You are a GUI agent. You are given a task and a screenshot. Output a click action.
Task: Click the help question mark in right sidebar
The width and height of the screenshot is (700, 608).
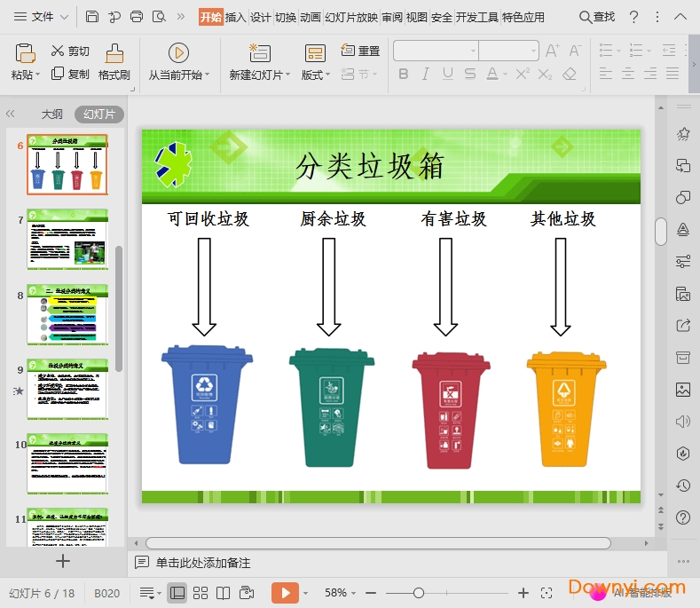[682, 517]
